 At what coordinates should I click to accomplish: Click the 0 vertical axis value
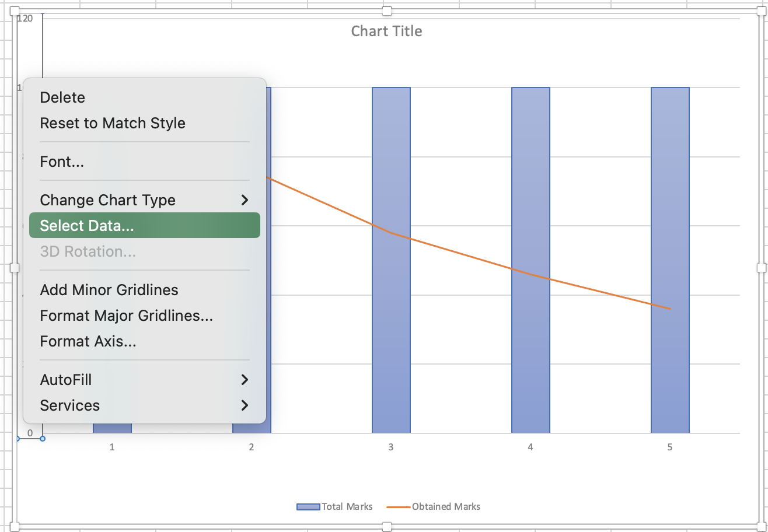tap(30, 433)
